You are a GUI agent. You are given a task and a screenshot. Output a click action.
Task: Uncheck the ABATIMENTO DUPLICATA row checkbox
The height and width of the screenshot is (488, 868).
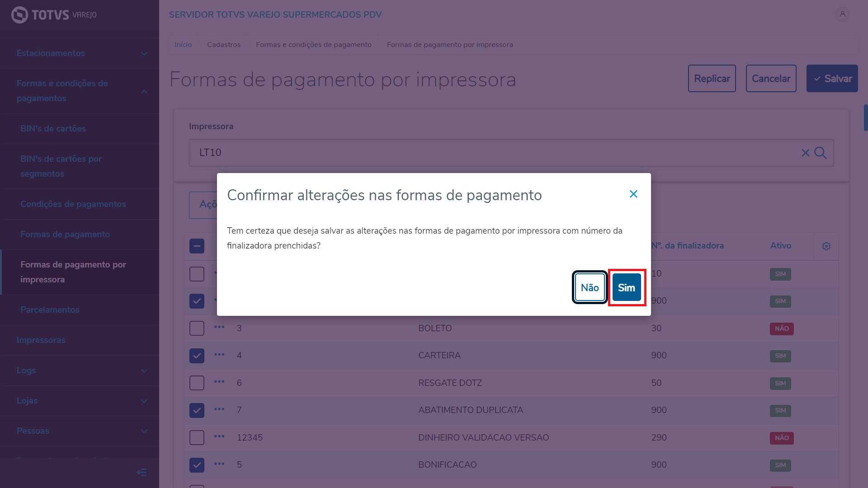pos(197,410)
